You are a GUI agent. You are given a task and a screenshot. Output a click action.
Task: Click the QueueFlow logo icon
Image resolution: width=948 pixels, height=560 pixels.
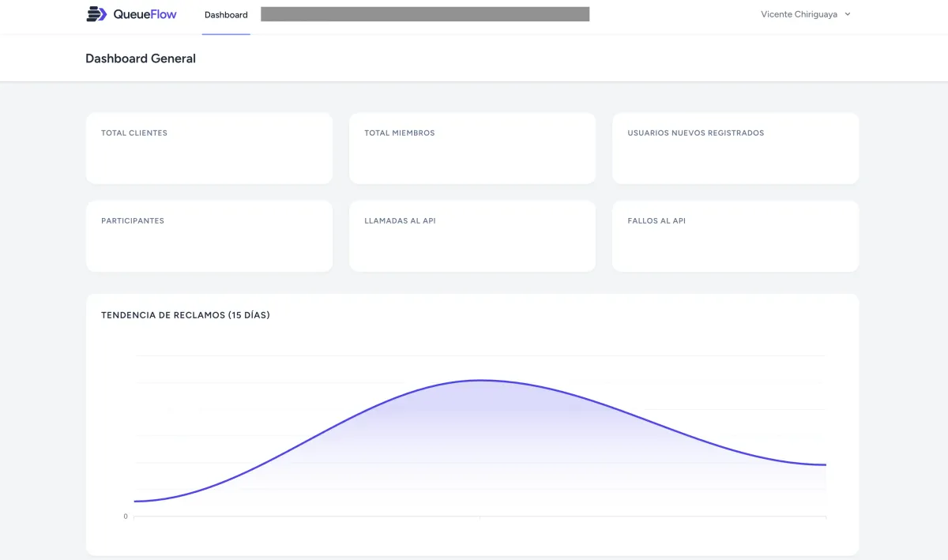click(96, 14)
